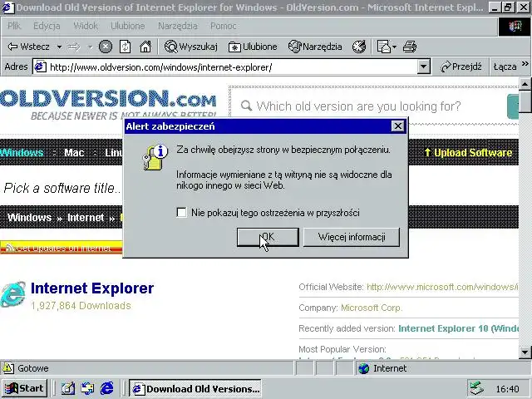The height and width of the screenshot is (399, 532).
Task: Click the Mail toolbar icon
Action: [384, 47]
